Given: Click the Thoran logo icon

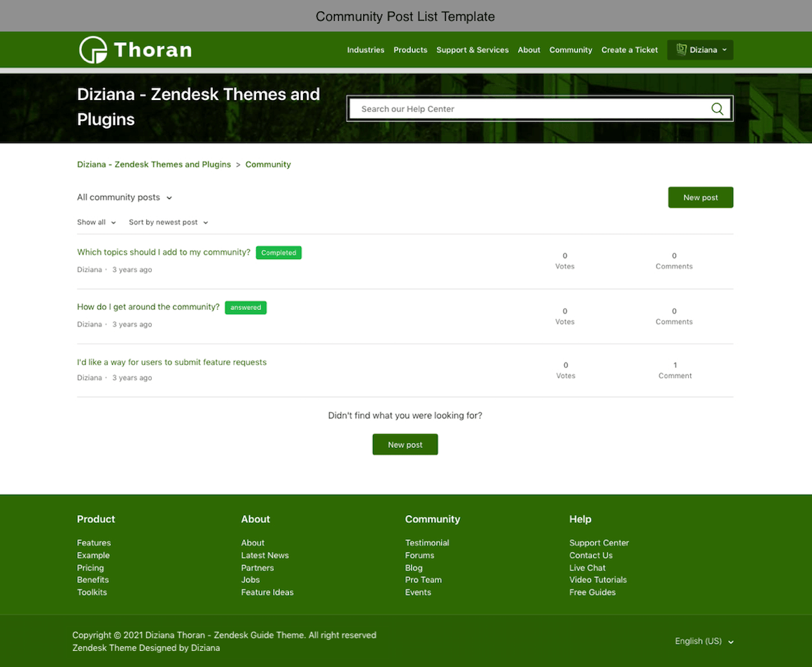Looking at the screenshot, I should click(93, 50).
